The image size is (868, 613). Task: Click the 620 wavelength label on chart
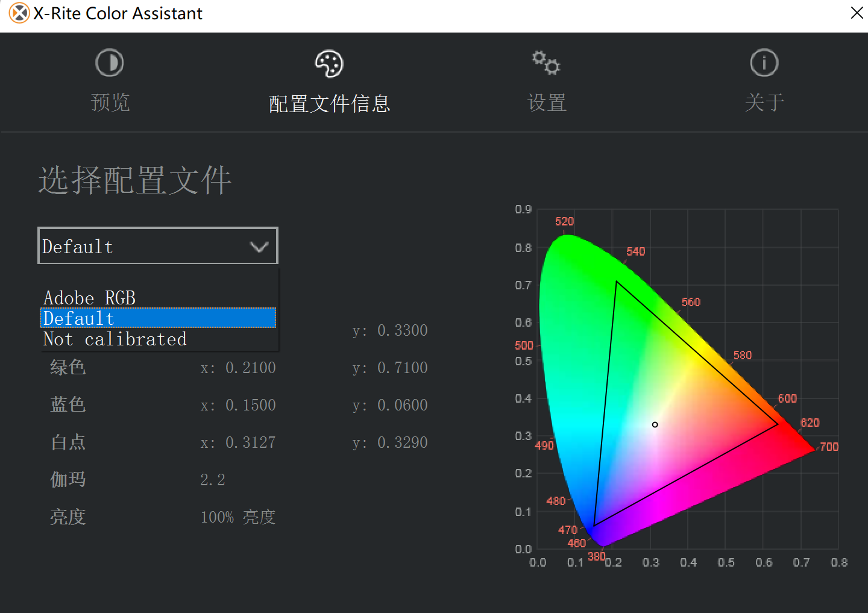point(810,423)
